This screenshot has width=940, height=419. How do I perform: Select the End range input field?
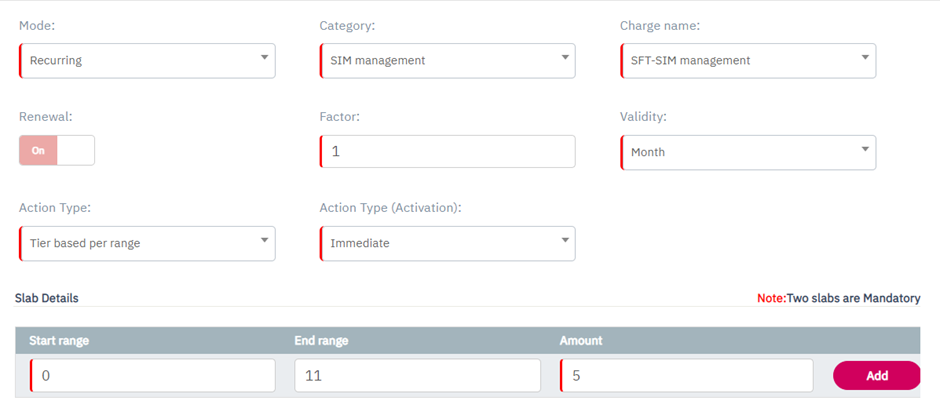pos(417,376)
